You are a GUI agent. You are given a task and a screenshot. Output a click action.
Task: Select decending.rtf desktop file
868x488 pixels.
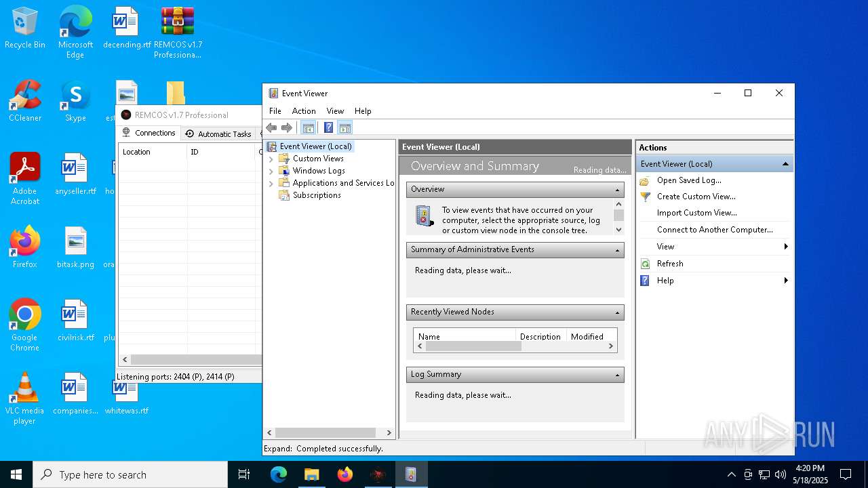[x=127, y=28]
